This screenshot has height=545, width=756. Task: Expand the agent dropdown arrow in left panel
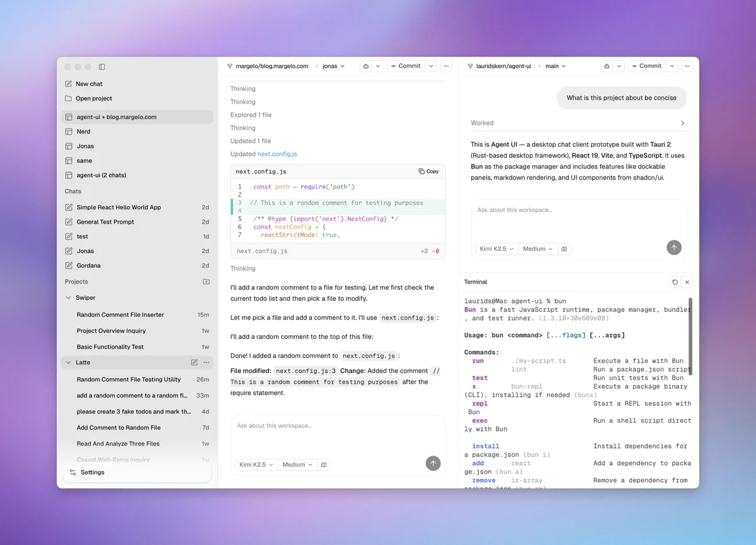[x=378, y=66]
